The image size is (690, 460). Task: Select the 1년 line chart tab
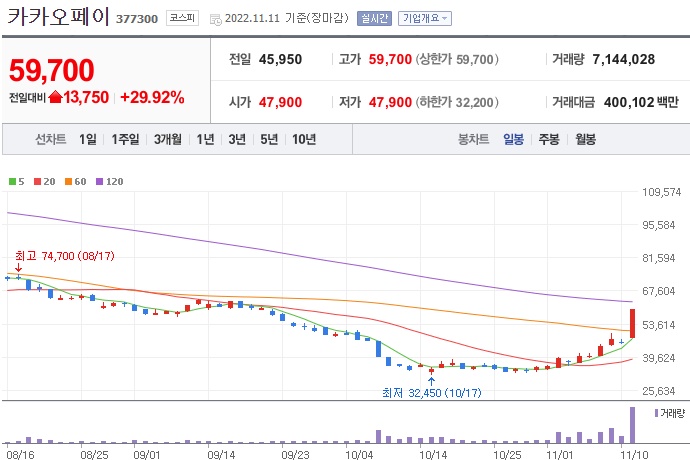tap(205, 140)
